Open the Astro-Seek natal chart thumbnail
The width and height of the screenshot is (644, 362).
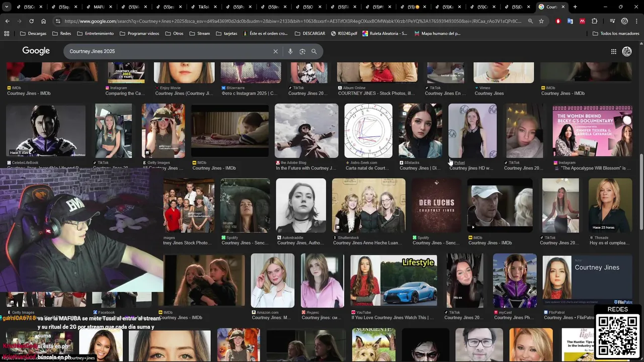click(368, 131)
